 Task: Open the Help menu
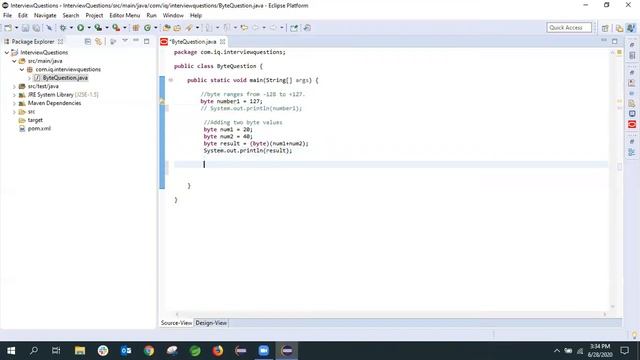pyautogui.click(x=196, y=16)
